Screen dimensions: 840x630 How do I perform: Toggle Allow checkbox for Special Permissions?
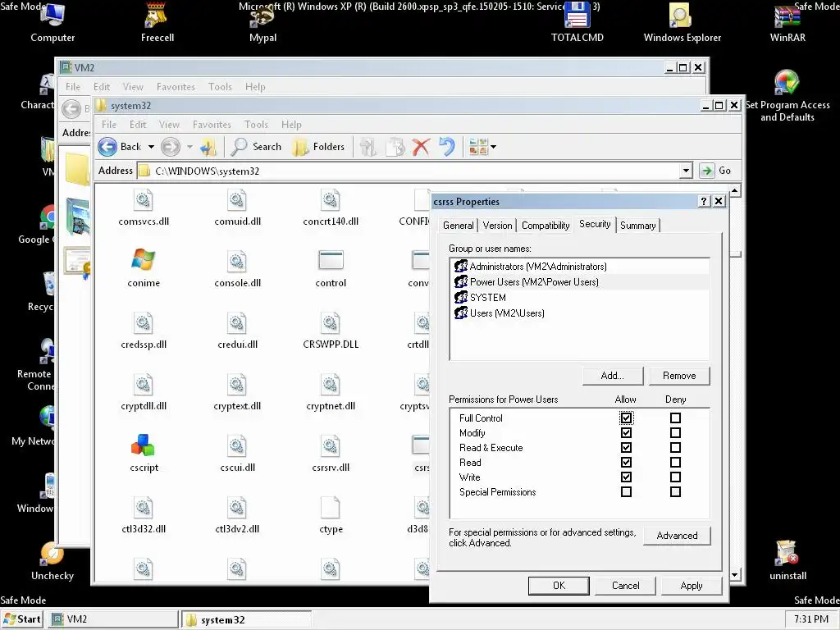[x=626, y=492]
